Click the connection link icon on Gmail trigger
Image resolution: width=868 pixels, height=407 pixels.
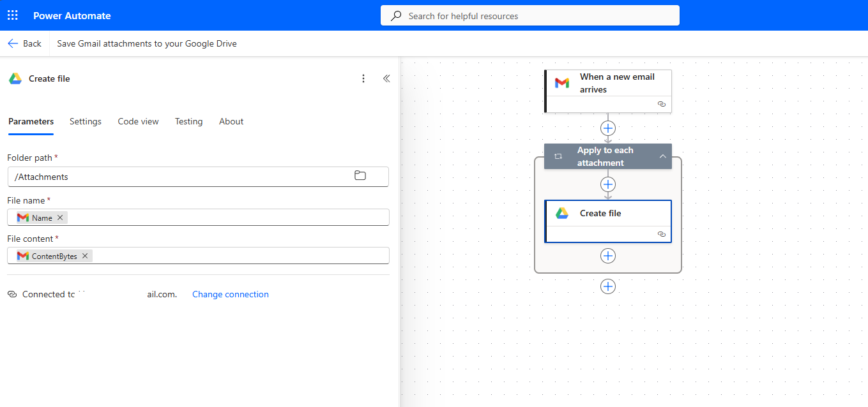(x=661, y=104)
